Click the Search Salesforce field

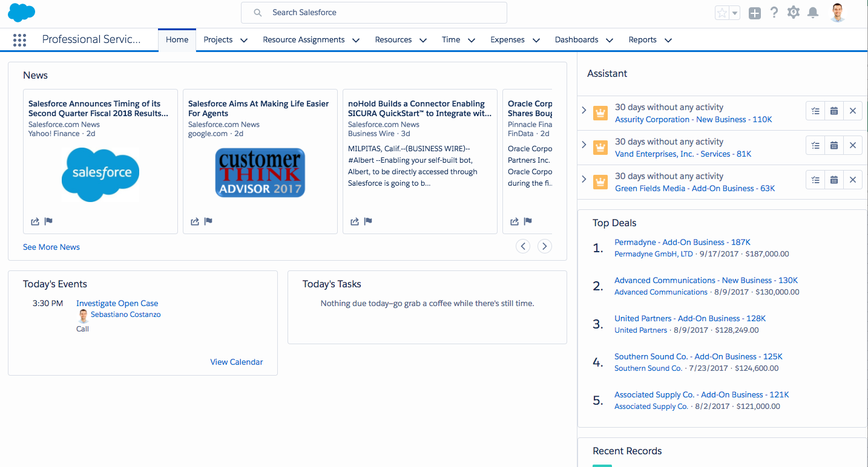(373, 13)
